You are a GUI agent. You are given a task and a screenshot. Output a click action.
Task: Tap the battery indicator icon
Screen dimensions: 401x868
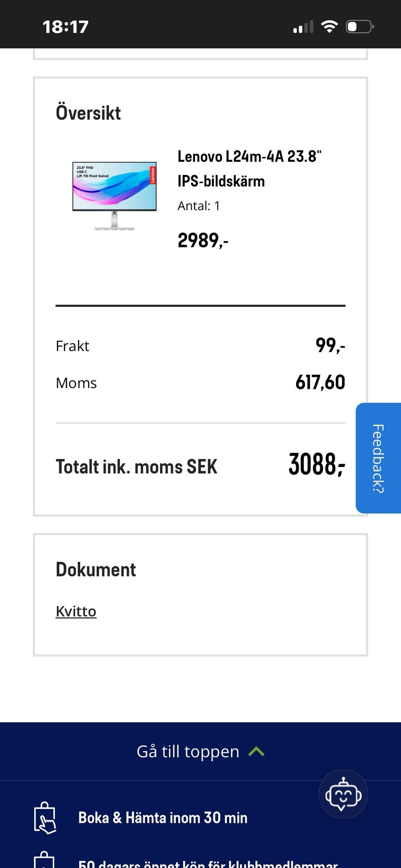359,27
